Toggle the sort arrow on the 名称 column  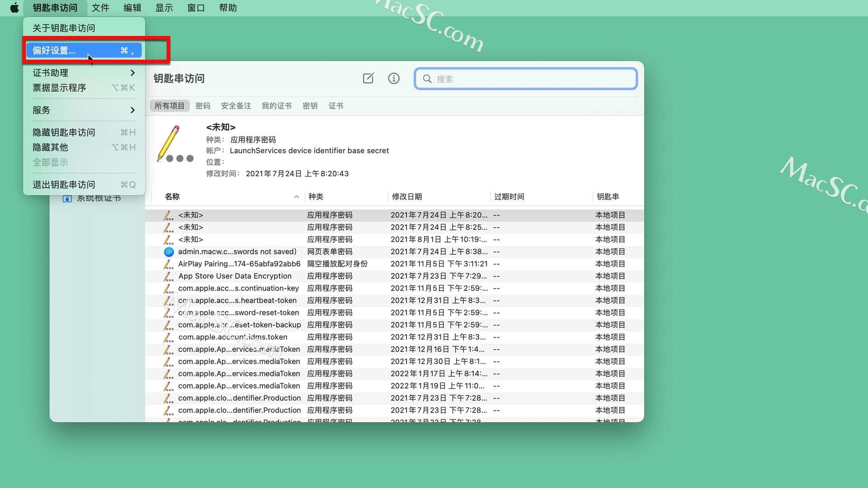[296, 197]
